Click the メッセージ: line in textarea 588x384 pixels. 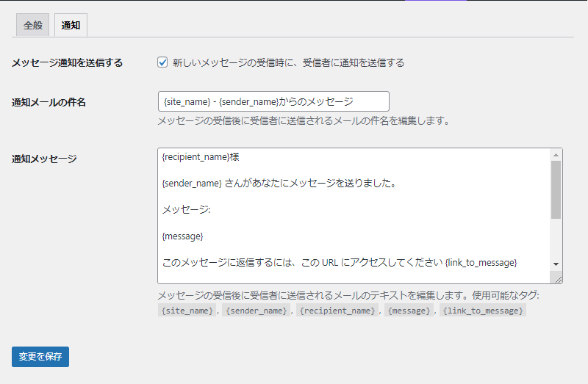pos(187,210)
